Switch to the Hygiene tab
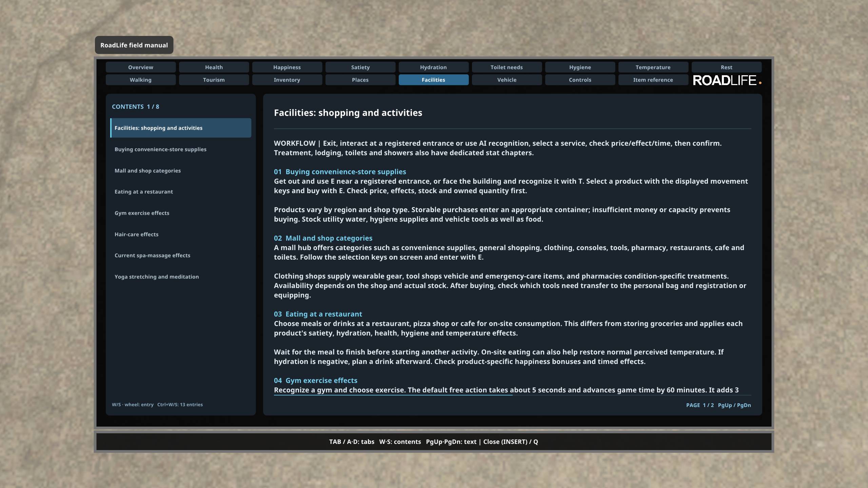Viewport: 868px width, 488px height. [580, 67]
